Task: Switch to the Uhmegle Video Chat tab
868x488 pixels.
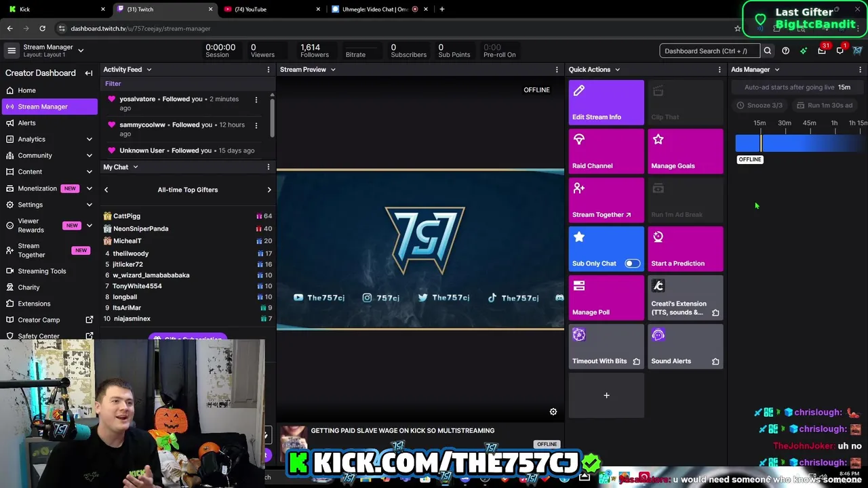Action: pyautogui.click(x=380, y=9)
